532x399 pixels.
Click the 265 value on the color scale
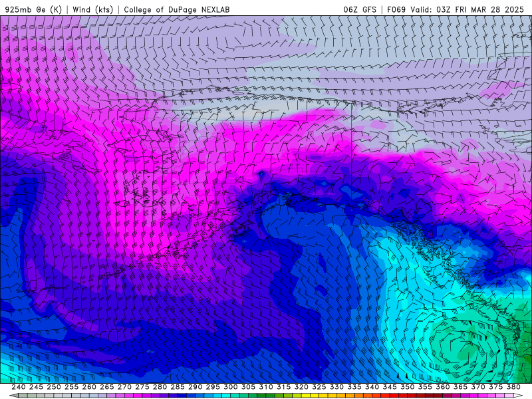[x=107, y=387]
